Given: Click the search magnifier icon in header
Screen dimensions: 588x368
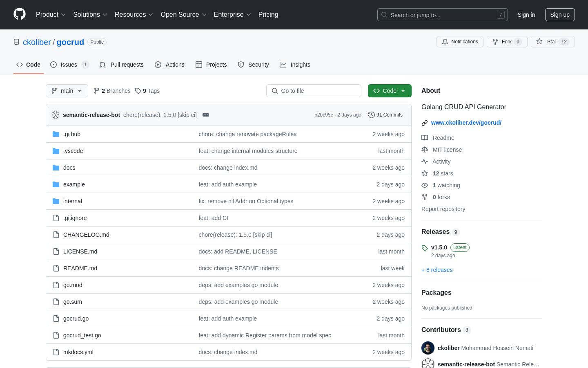Looking at the screenshot, I should coord(384,15).
